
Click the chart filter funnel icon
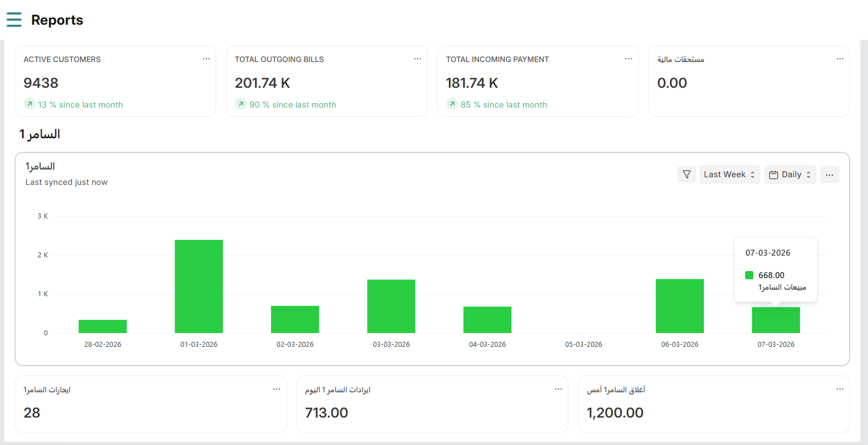click(686, 174)
